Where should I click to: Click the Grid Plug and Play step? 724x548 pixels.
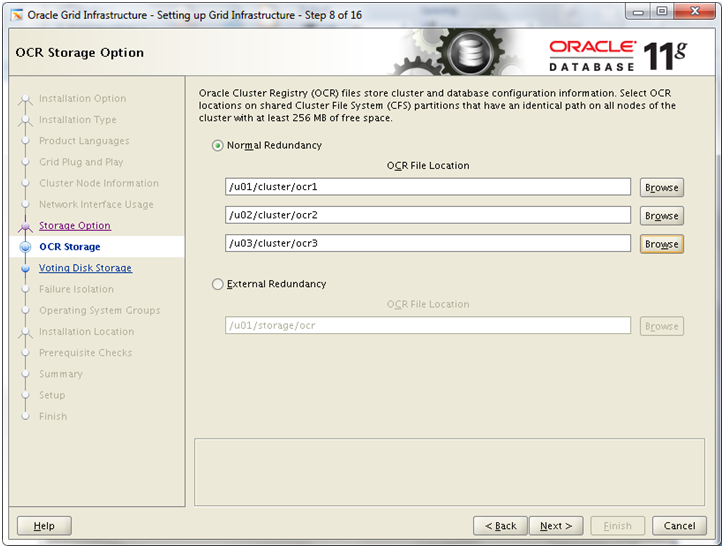click(81, 162)
